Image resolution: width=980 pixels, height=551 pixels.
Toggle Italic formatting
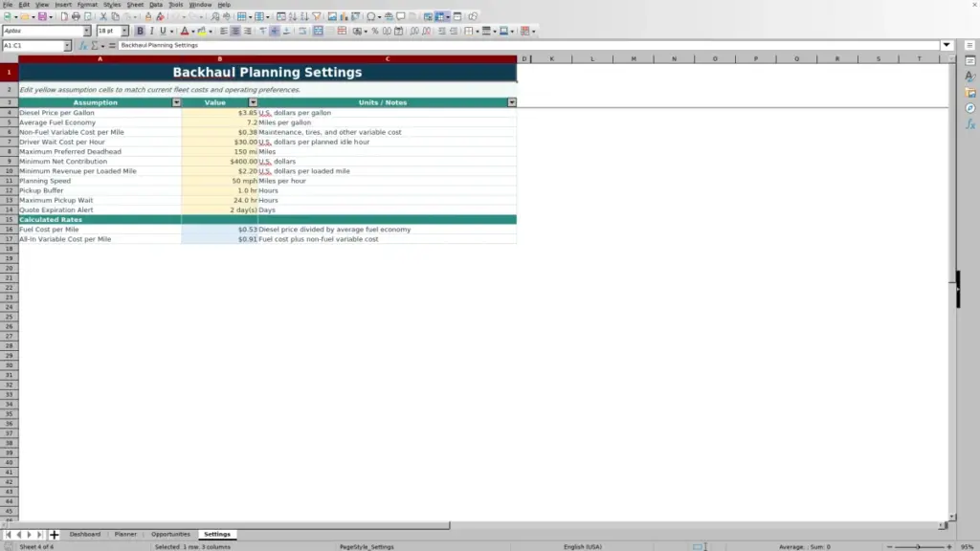pyautogui.click(x=151, y=31)
